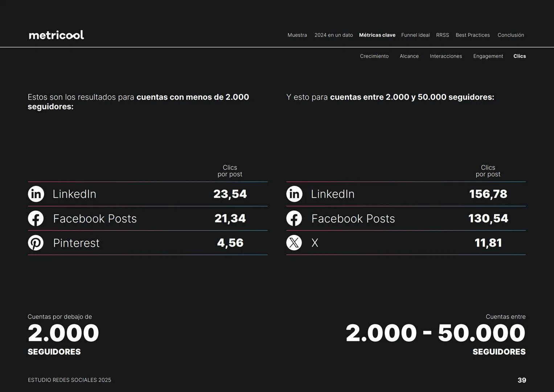
Task: Click the page number 39
Action: [522, 380]
